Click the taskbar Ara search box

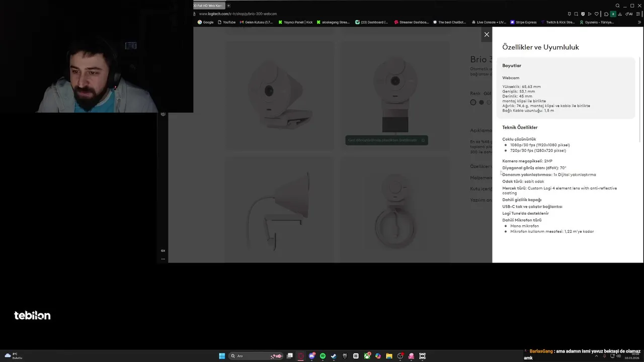[256, 356]
